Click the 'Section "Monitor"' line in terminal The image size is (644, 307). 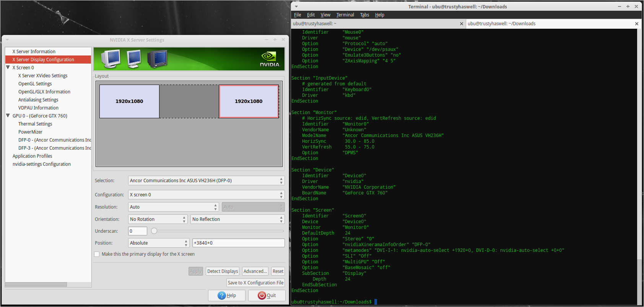click(x=314, y=113)
